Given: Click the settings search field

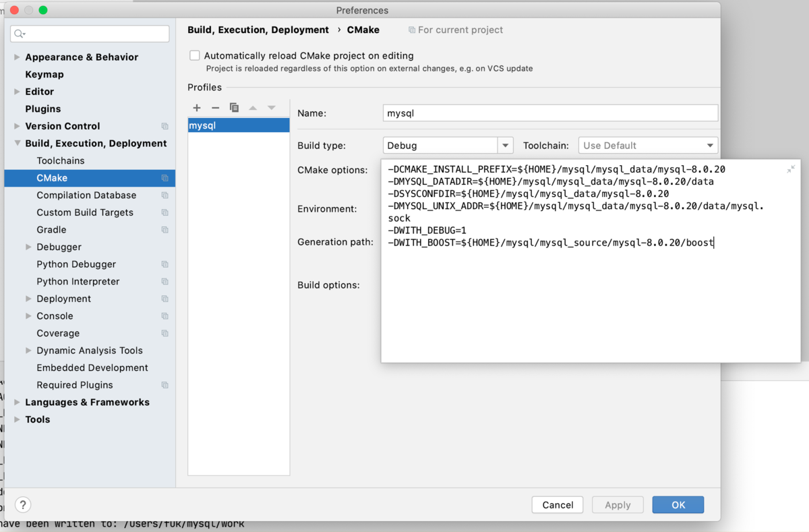Looking at the screenshot, I should point(90,34).
